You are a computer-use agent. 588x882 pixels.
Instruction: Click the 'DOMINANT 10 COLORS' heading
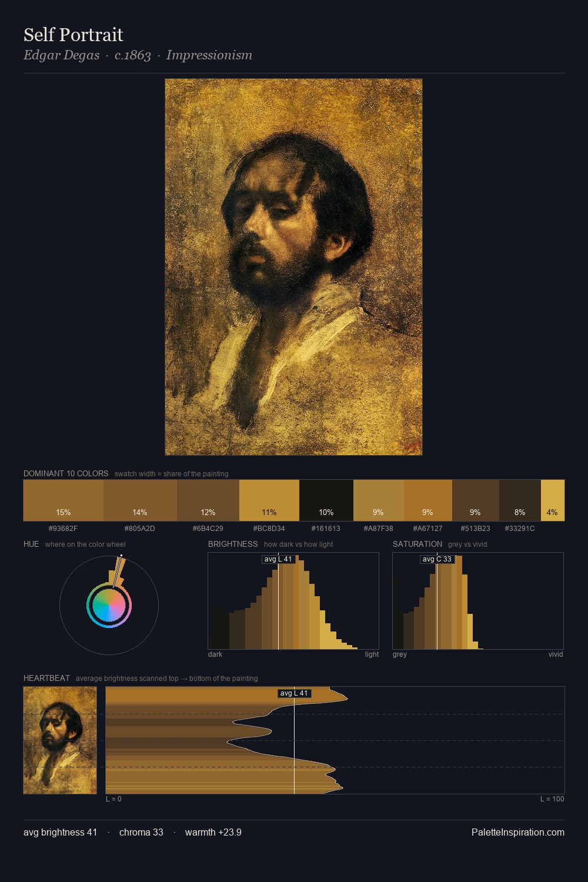pos(66,473)
